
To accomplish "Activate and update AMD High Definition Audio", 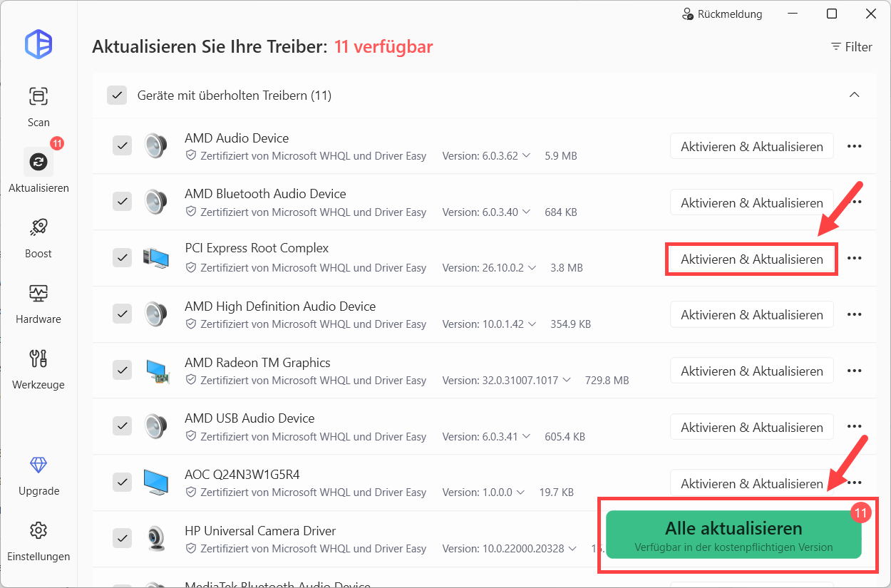I will pos(752,314).
